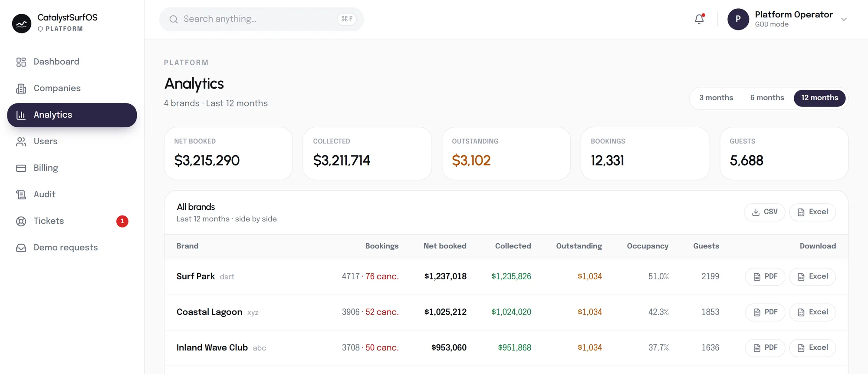
Task: Click the Occupancy column header
Action: [648, 246]
